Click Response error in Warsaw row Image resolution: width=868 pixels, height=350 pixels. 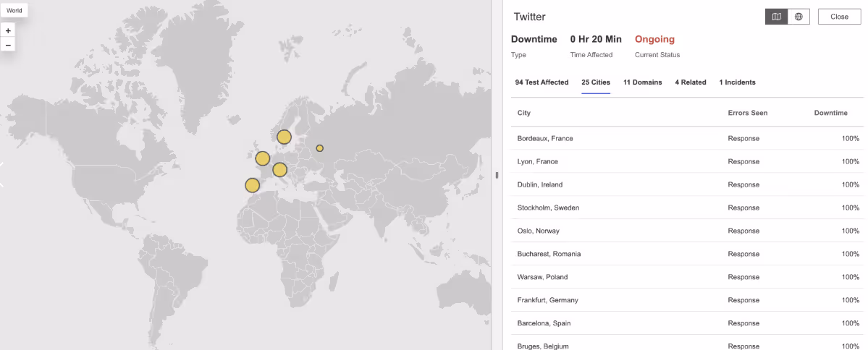click(x=743, y=277)
